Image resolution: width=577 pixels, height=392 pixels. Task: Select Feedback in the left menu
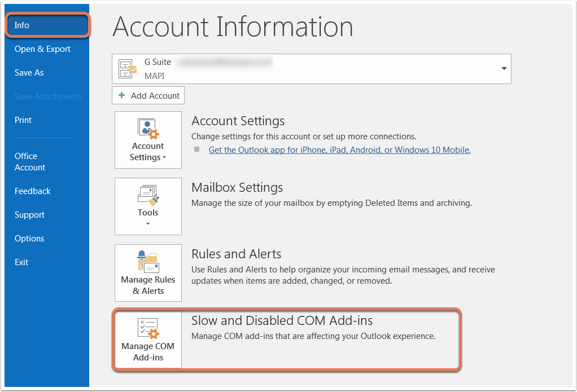click(33, 191)
